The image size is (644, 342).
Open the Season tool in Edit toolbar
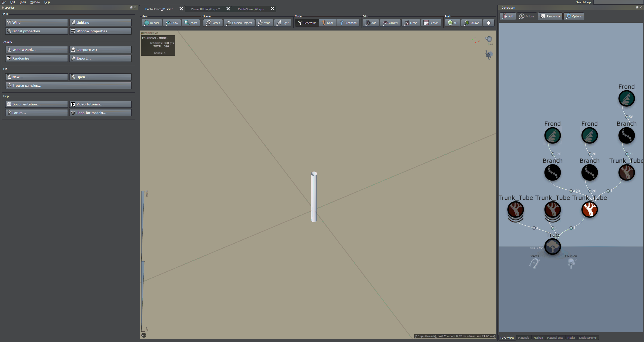[x=431, y=23]
